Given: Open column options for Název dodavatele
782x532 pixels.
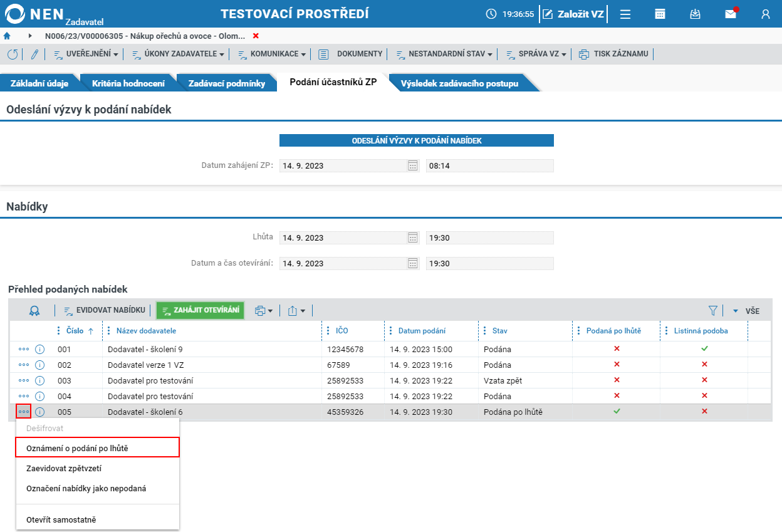Looking at the screenshot, I should [x=109, y=331].
